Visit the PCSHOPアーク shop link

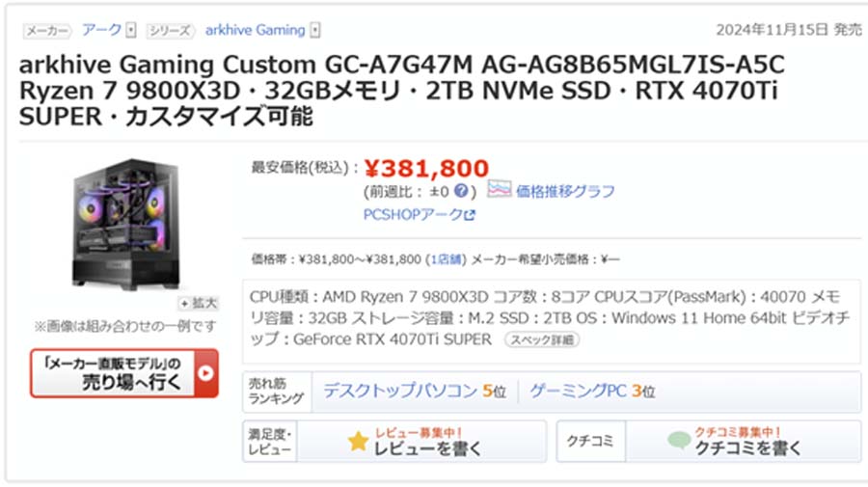click(413, 214)
